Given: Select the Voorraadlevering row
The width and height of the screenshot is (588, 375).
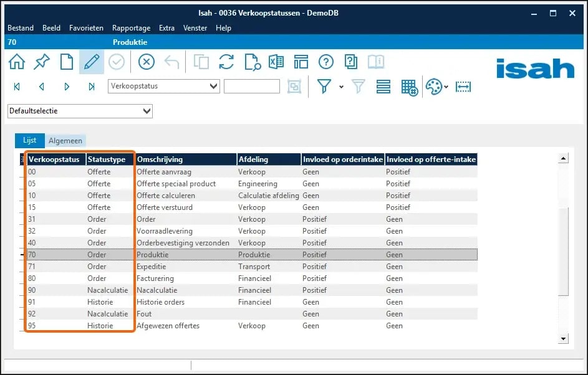Looking at the screenshot, I should [252, 231].
